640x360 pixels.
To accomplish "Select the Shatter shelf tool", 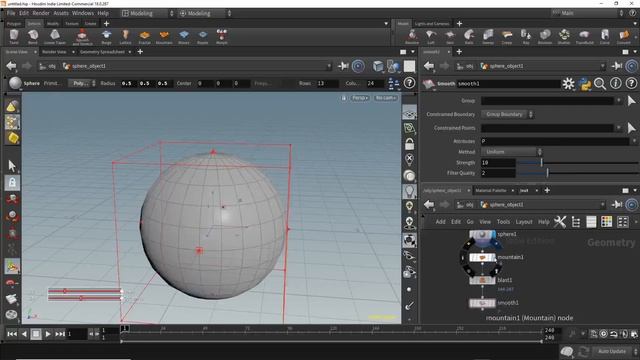I will tap(564, 37).
